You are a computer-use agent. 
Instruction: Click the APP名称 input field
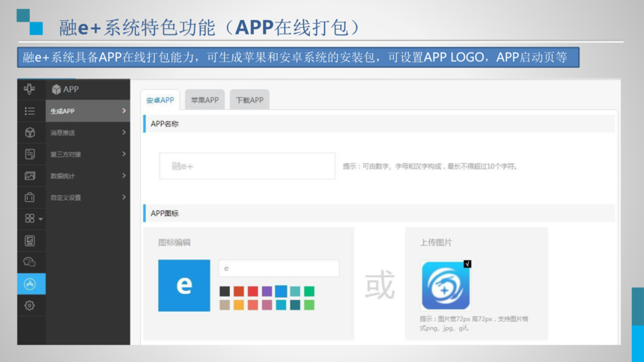point(247,166)
